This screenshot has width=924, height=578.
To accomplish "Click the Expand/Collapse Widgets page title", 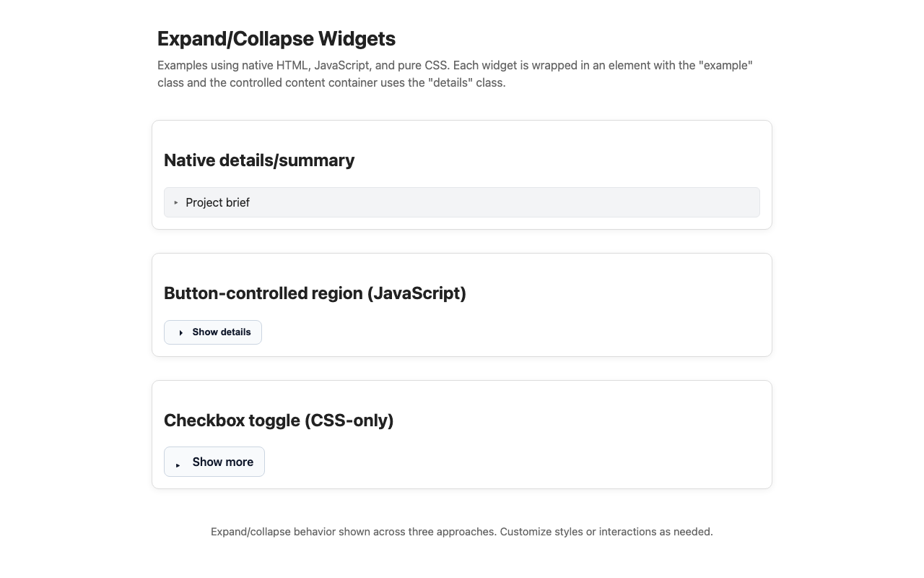I will pyautogui.click(x=276, y=39).
